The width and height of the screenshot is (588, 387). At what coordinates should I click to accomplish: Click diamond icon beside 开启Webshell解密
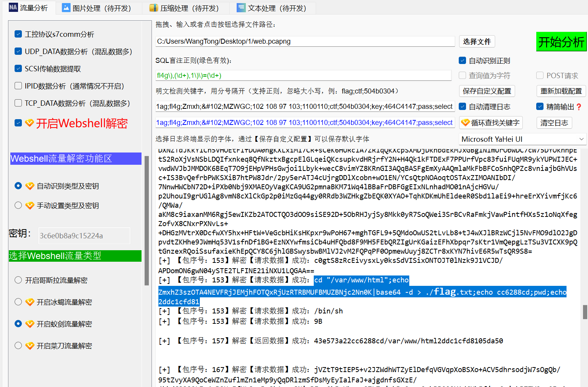[x=29, y=123]
